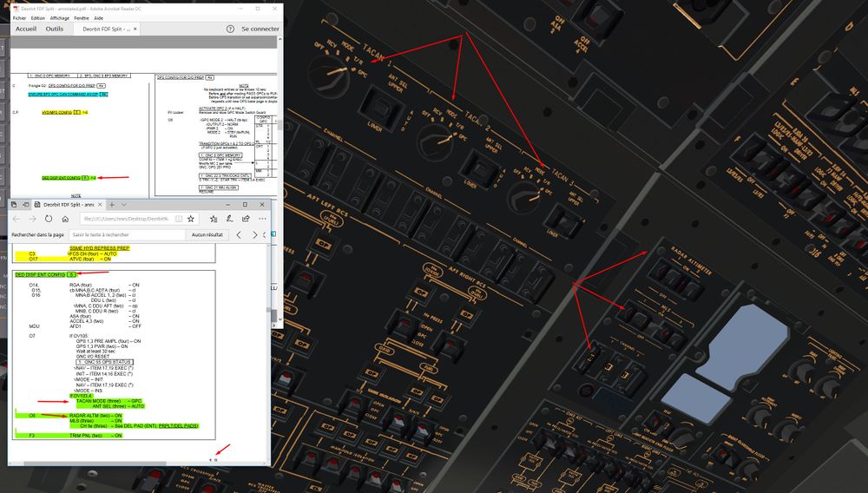
Task: Click the SSME HYD REPRESS PREP heading
Action: [x=100, y=248]
